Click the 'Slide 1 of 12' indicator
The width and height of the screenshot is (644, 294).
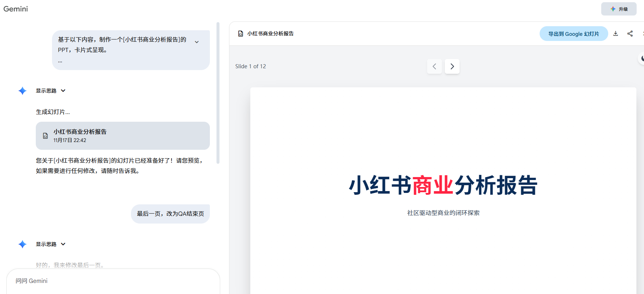coord(250,66)
